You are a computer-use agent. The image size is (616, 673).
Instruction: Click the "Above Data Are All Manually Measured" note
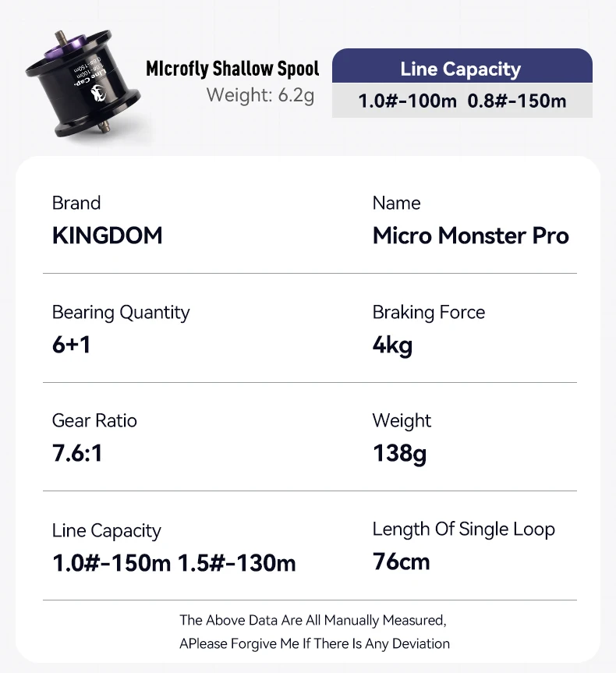[313, 621]
